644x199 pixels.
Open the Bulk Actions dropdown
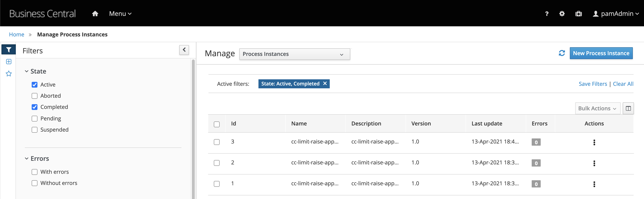coord(598,108)
